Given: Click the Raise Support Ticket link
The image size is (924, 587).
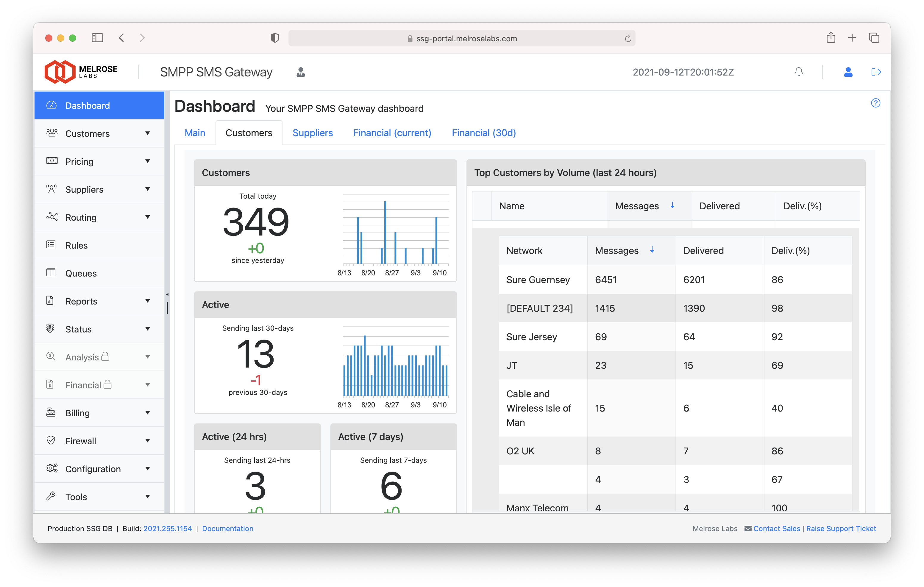Looking at the screenshot, I should [x=841, y=528].
